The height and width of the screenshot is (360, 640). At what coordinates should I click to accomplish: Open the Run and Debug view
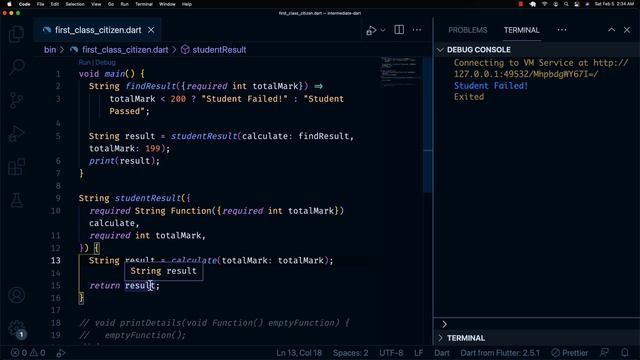pos(16,133)
